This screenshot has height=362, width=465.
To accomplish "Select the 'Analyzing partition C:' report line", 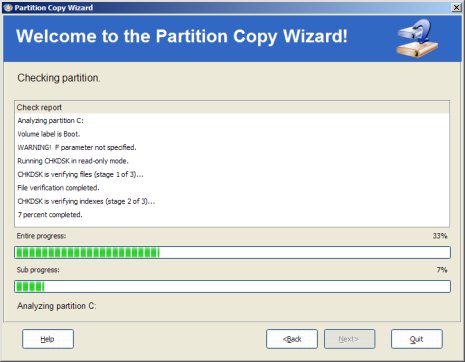I will click(50, 121).
